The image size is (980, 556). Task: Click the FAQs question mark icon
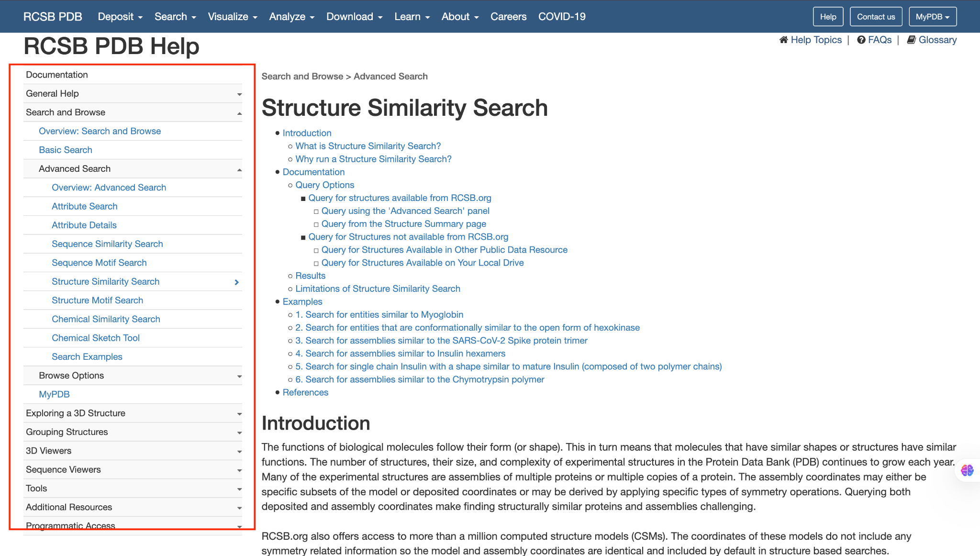click(861, 40)
